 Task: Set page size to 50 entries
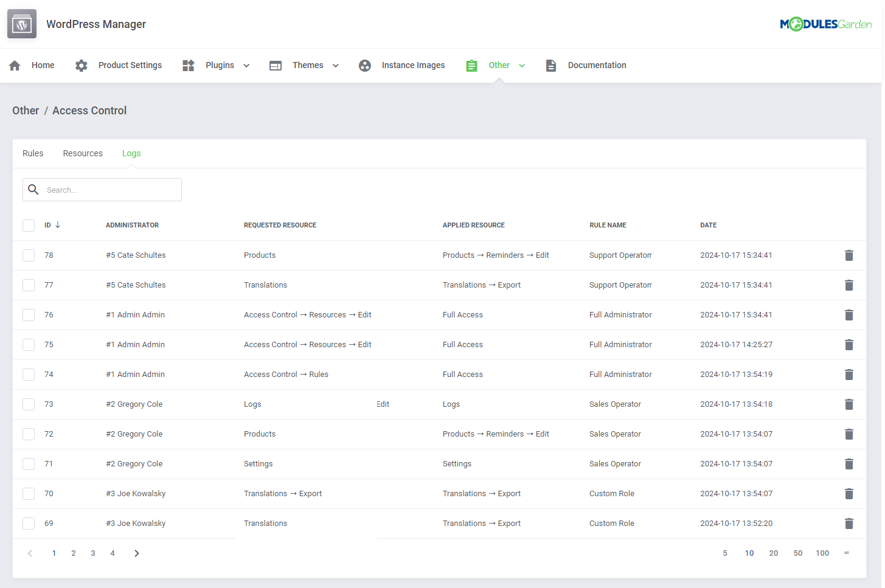(798, 553)
